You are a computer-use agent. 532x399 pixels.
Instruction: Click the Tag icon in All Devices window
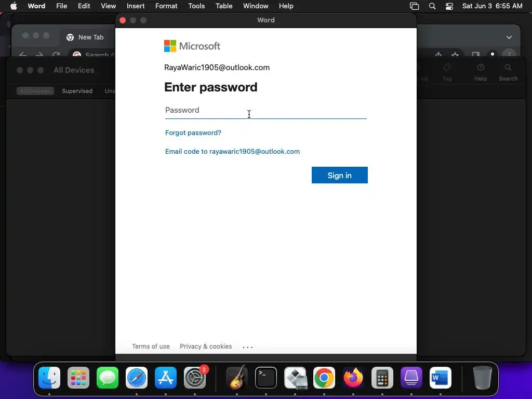coord(447,72)
